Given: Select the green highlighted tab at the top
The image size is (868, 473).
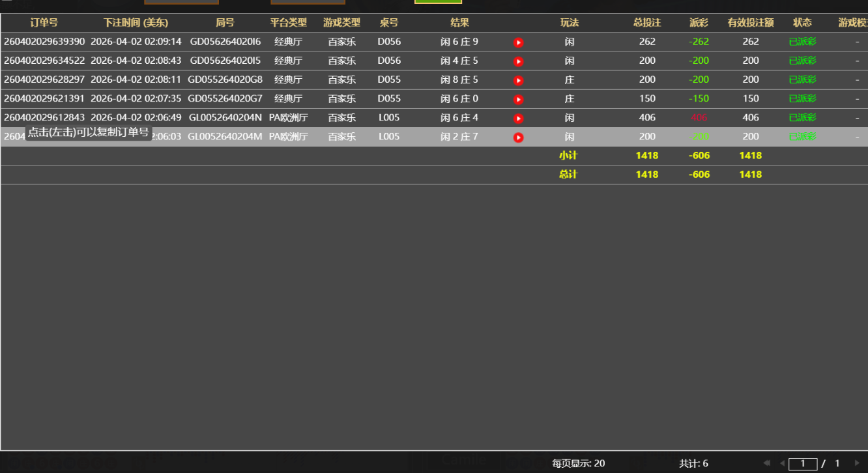Looking at the screenshot, I should point(438,3).
